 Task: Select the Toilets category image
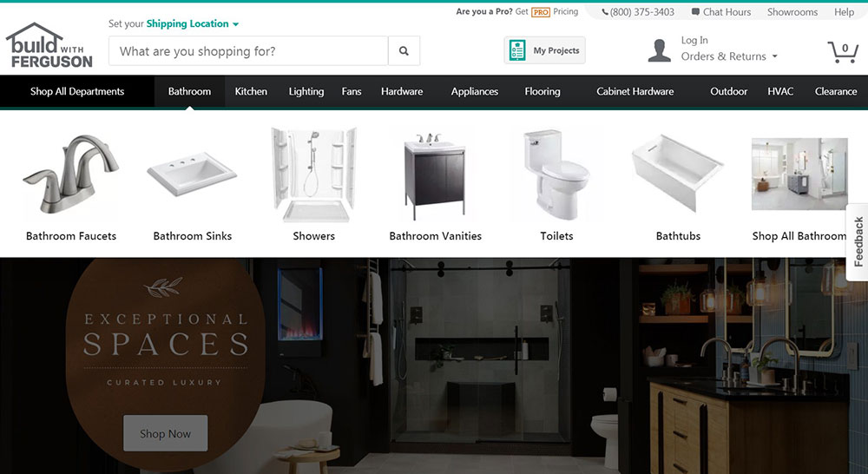(556, 174)
